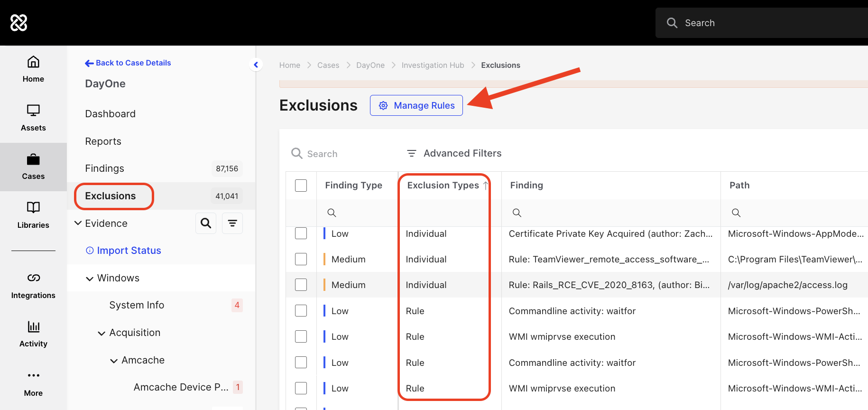Collapse the Evidence section
The width and height of the screenshot is (868, 410).
(x=78, y=223)
